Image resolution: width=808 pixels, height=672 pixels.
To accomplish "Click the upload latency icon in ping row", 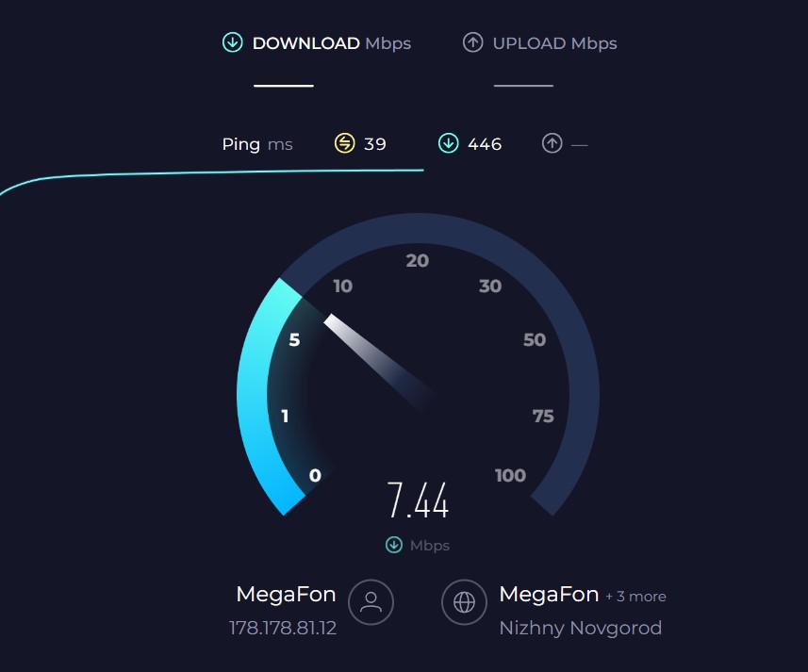I will click(x=552, y=143).
